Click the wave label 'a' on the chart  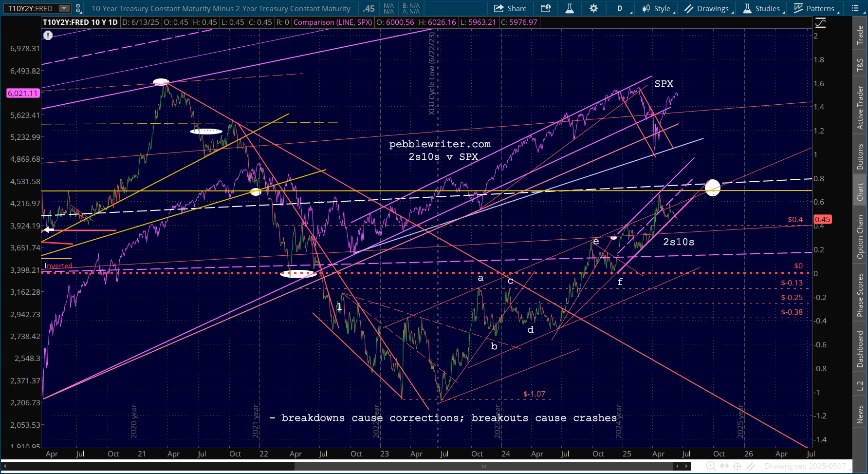click(x=480, y=278)
